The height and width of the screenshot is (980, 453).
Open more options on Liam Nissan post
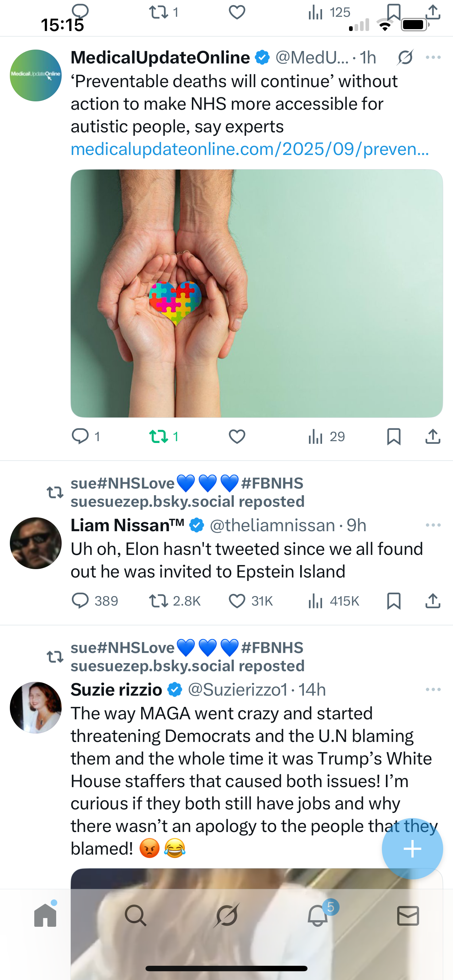pyautogui.click(x=433, y=525)
